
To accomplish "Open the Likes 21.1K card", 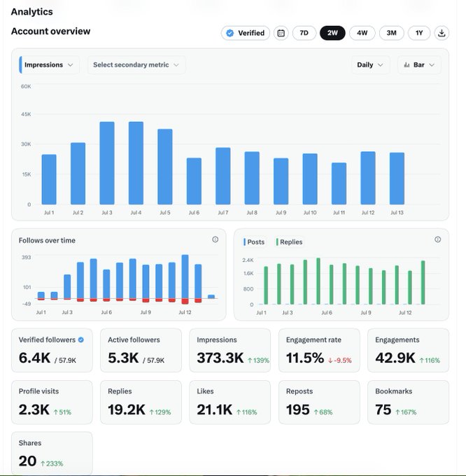I will point(230,402).
